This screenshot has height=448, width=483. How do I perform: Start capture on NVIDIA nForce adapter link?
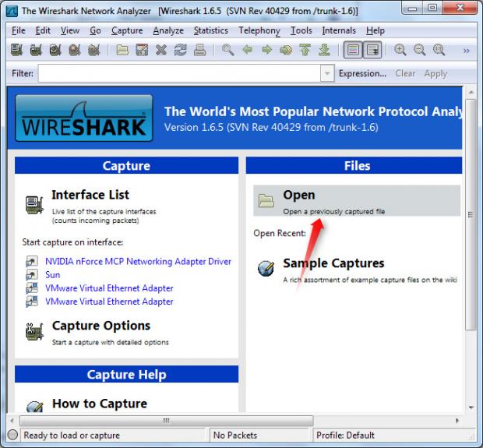point(138,262)
